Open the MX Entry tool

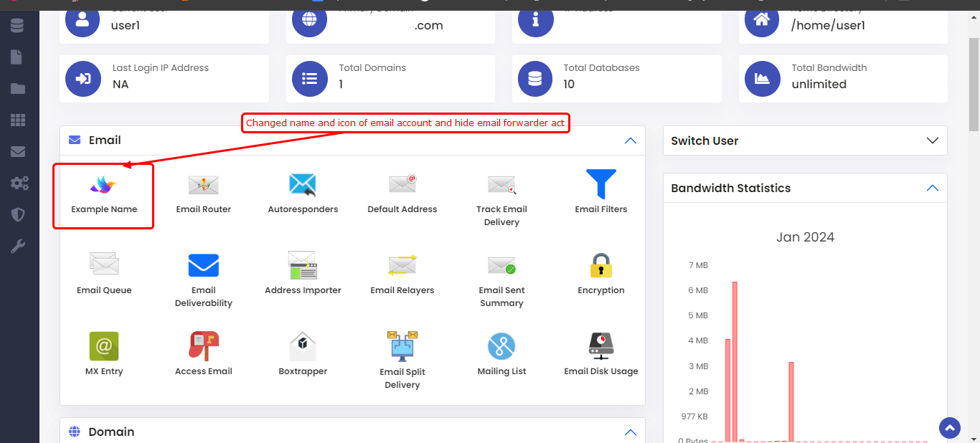coord(104,347)
